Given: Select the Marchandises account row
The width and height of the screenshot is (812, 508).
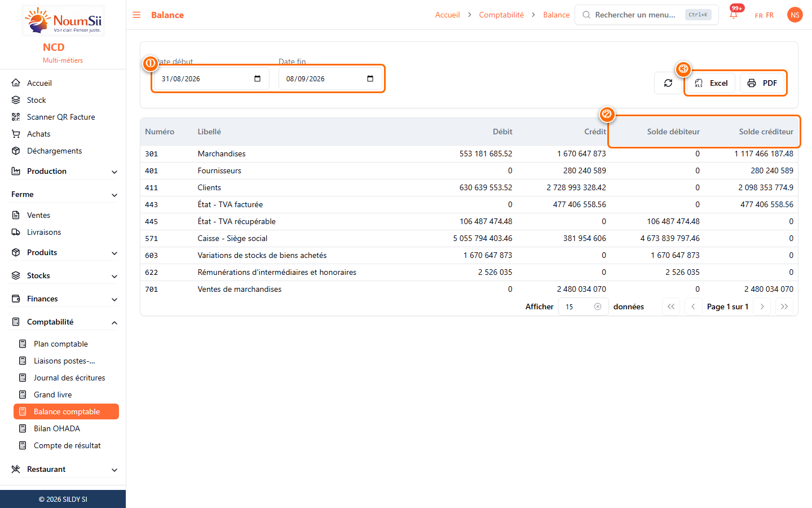Looking at the screenshot, I should point(469,154).
